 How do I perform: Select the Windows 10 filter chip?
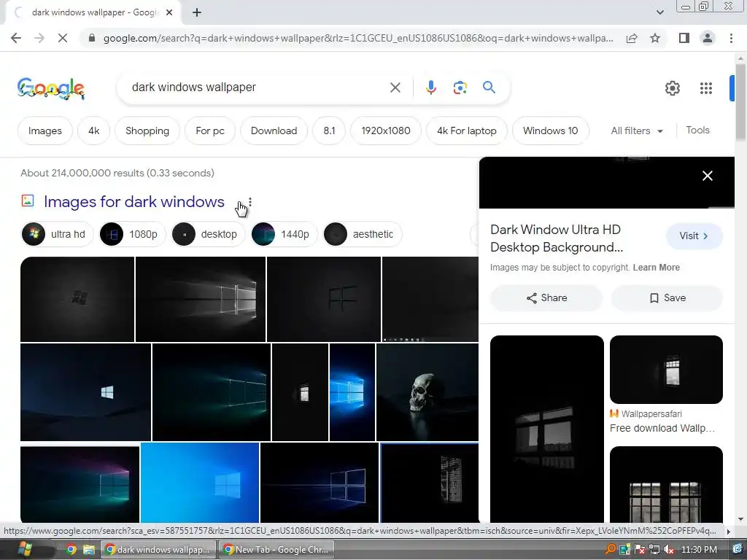tap(550, 131)
